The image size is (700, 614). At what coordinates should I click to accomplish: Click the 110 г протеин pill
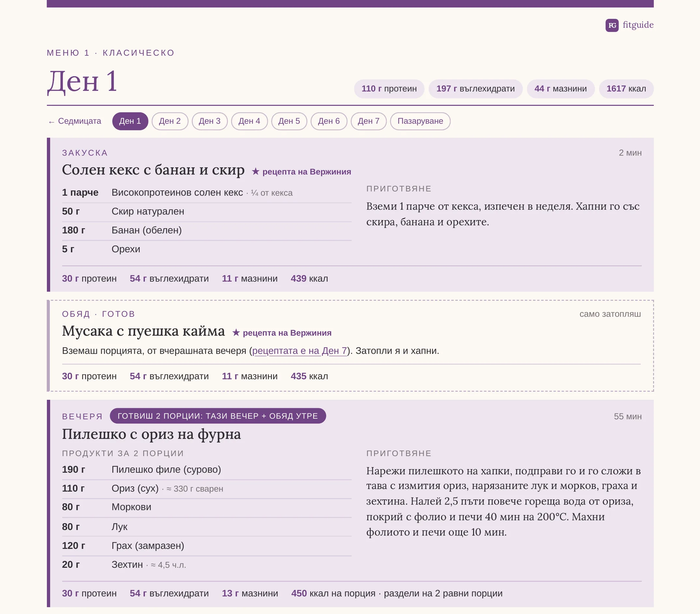(x=389, y=89)
